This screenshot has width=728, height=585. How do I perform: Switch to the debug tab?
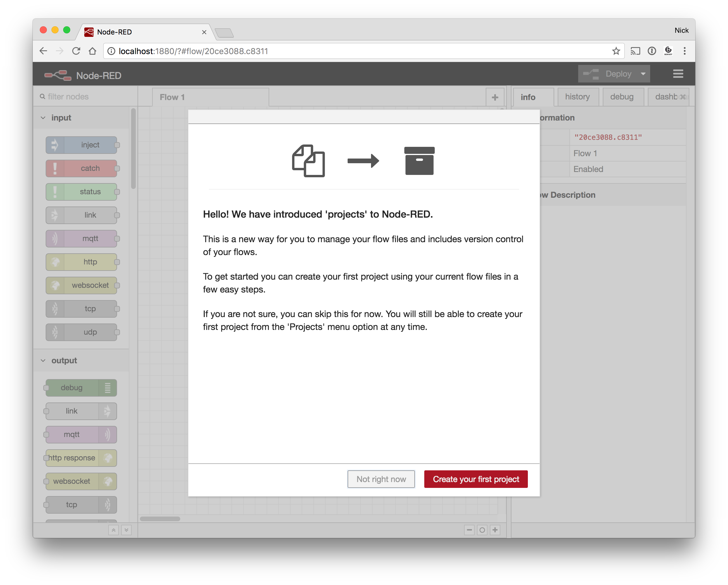pyautogui.click(x=621, y=97)
